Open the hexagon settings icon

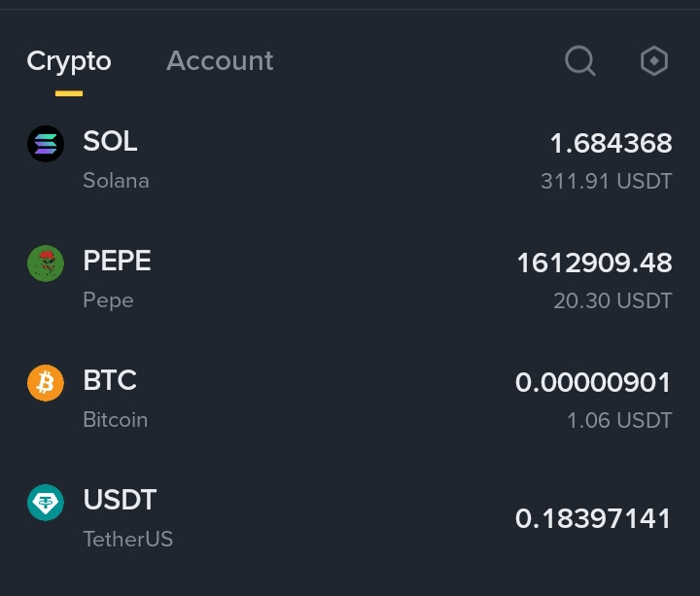654,61
